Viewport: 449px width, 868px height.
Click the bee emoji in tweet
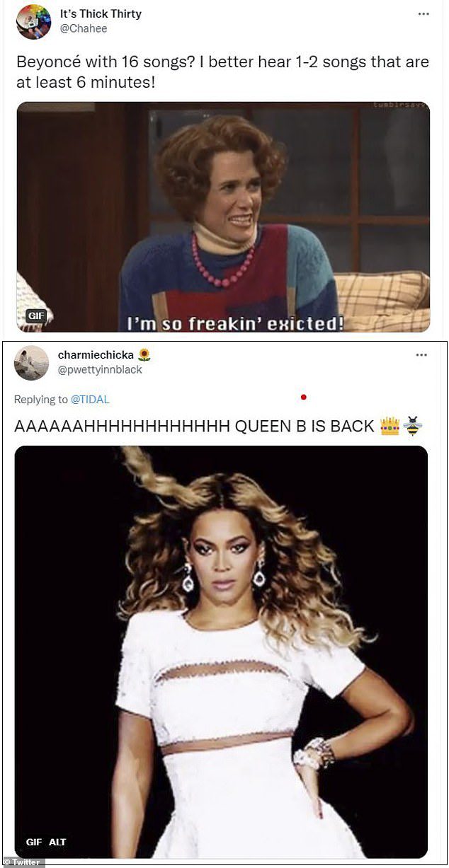tap(412, 427)
